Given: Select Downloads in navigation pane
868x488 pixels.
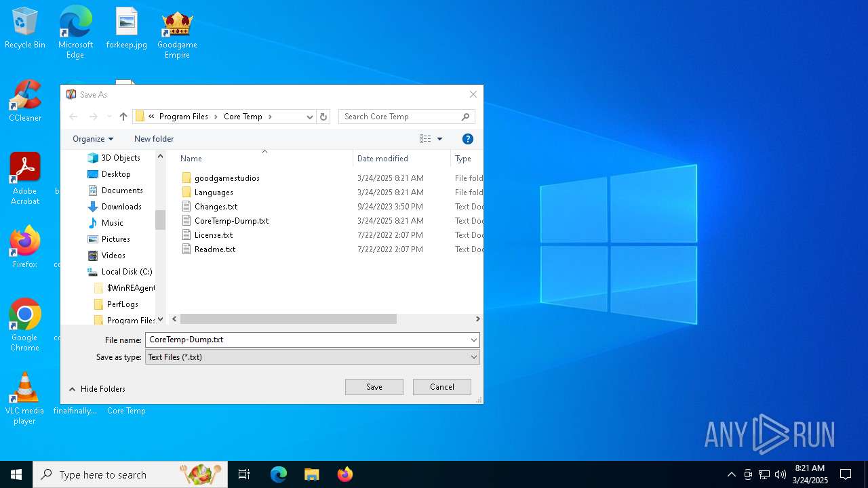Looking at the screenshot, I should (x=115, y=207).
